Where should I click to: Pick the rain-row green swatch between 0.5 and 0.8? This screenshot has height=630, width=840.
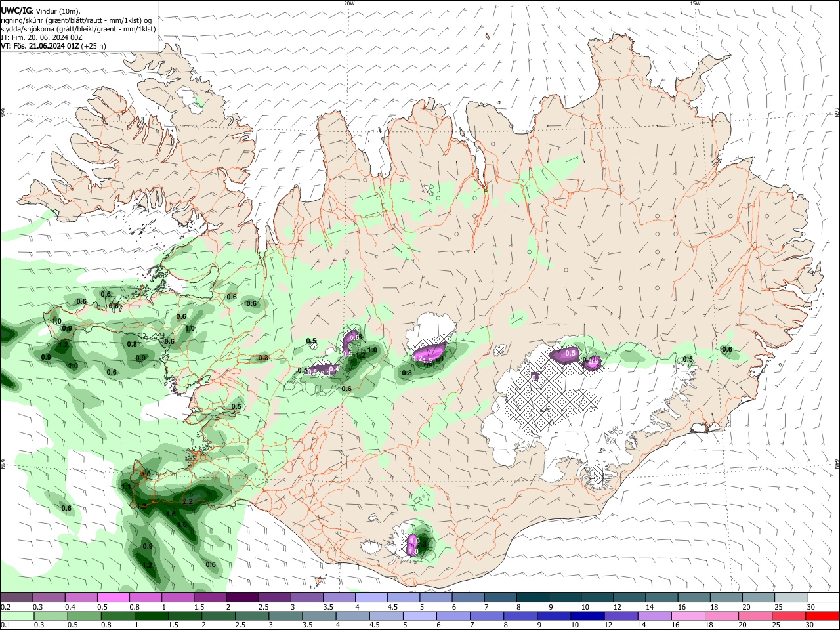click(x=118, y=616)
